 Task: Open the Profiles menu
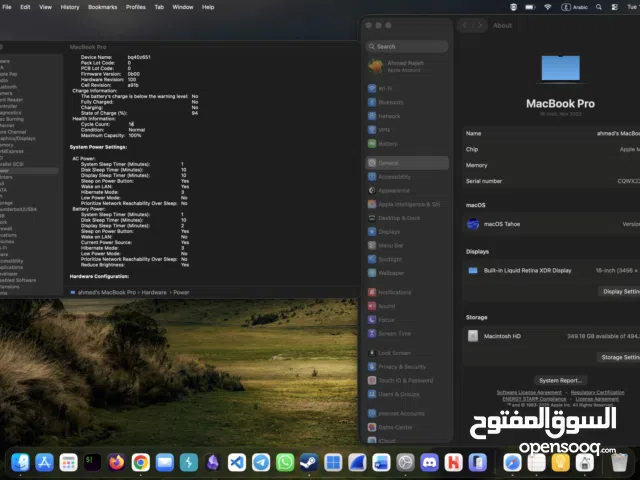pyautogui.click(x=136, y=7)
